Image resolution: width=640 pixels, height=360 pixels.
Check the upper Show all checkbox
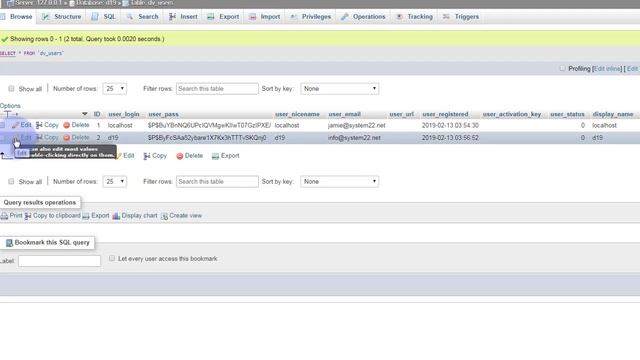coord(11,89)
